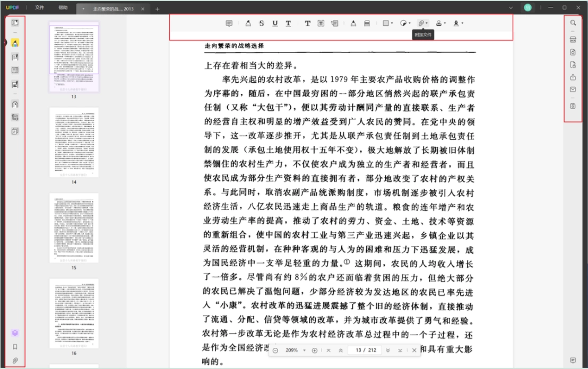Image resolution: width=588 pixels, height=369 pixels.
Task: Open the Protect PDF lock icon
Action: point(573,65)
